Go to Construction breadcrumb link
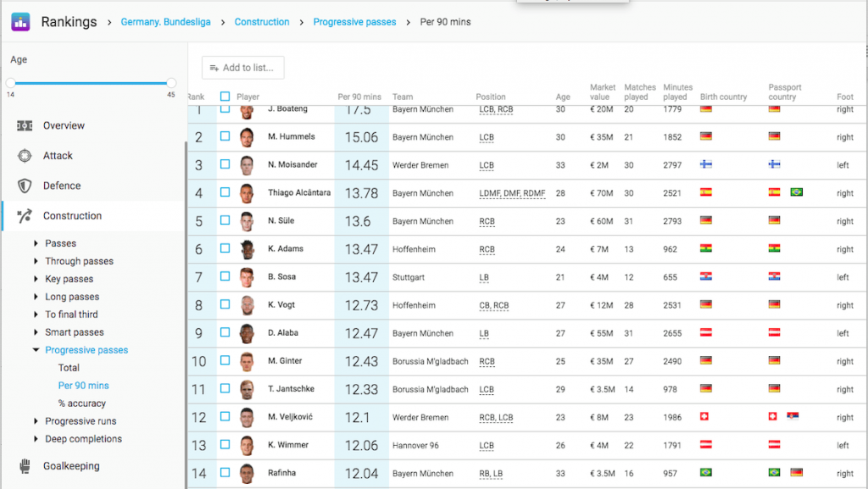This screenshot has width=868, height=489. 262,22
